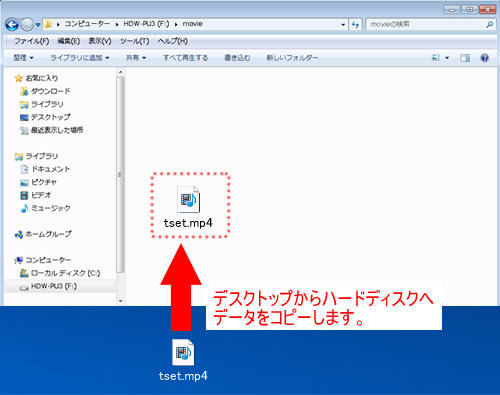
Task: Open the ツール(T) menu
Action: pos(134,41)
